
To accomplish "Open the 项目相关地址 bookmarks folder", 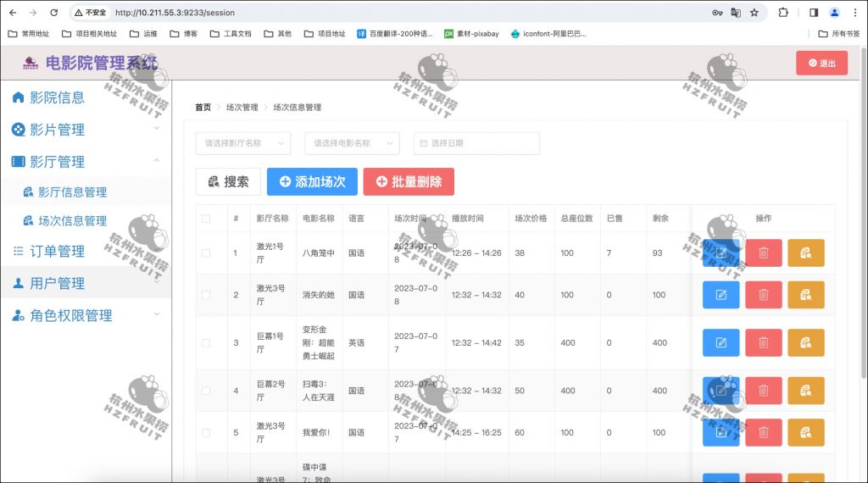I will (89, 34).
